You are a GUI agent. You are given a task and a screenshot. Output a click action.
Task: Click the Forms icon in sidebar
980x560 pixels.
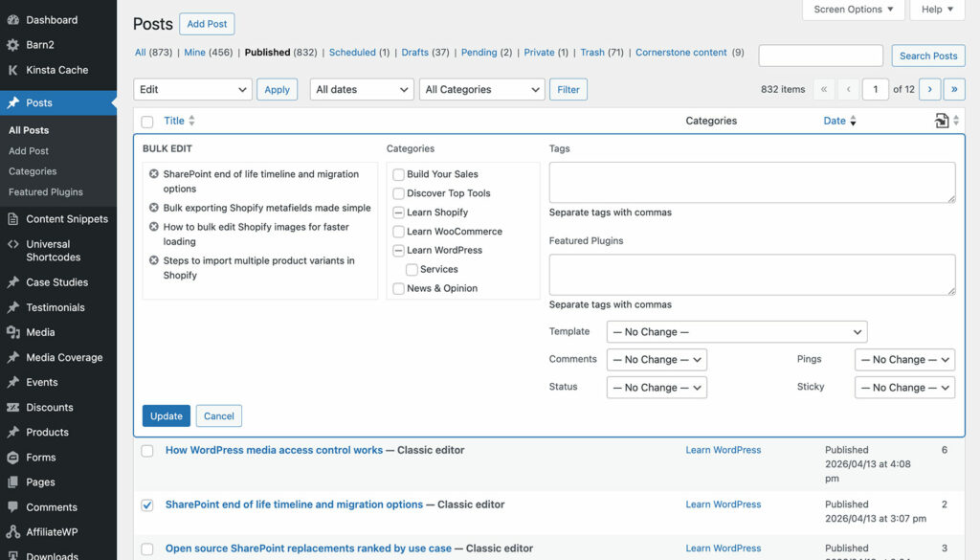13,458
